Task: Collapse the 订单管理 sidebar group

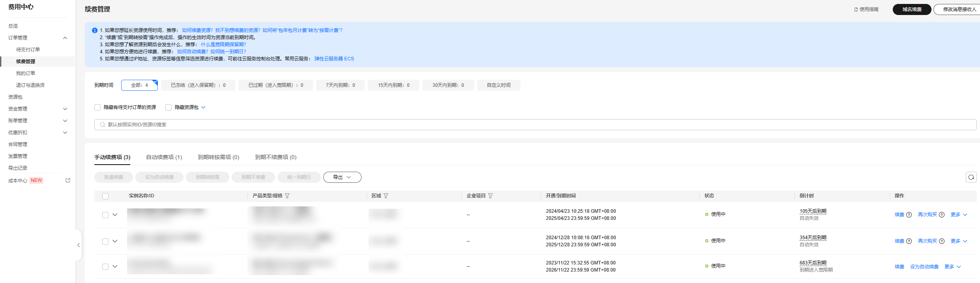Action: click(x=65, y=38)
